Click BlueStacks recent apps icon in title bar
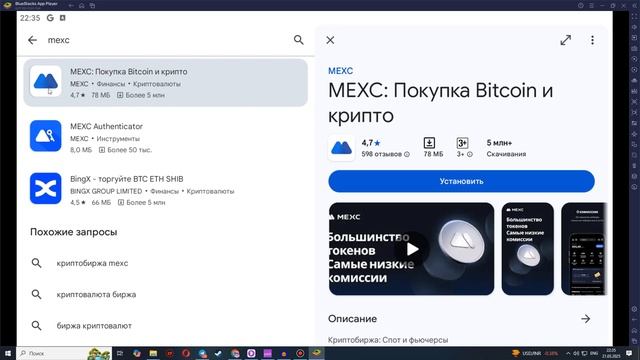Viewport: 640px width, 360px height. [92, 5]
